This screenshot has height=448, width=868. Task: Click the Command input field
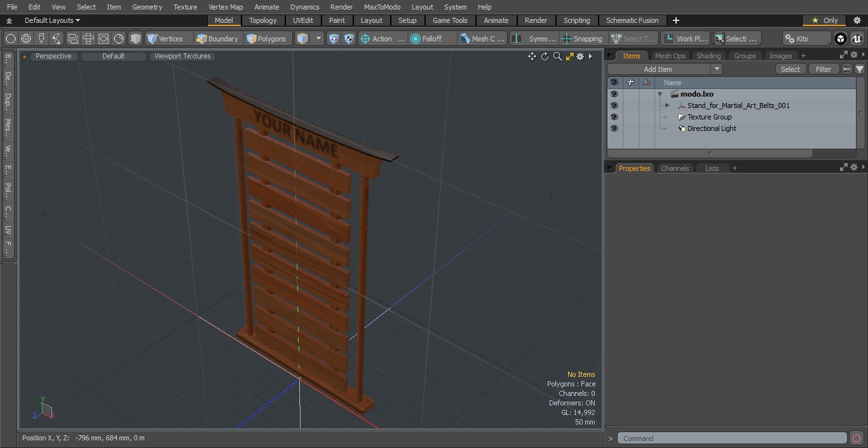[732, 438]
